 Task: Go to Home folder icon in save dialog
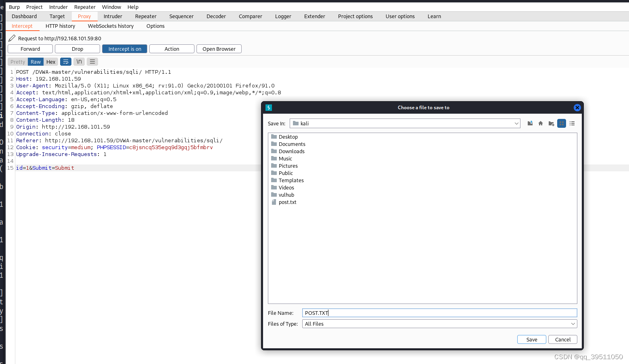541,123
